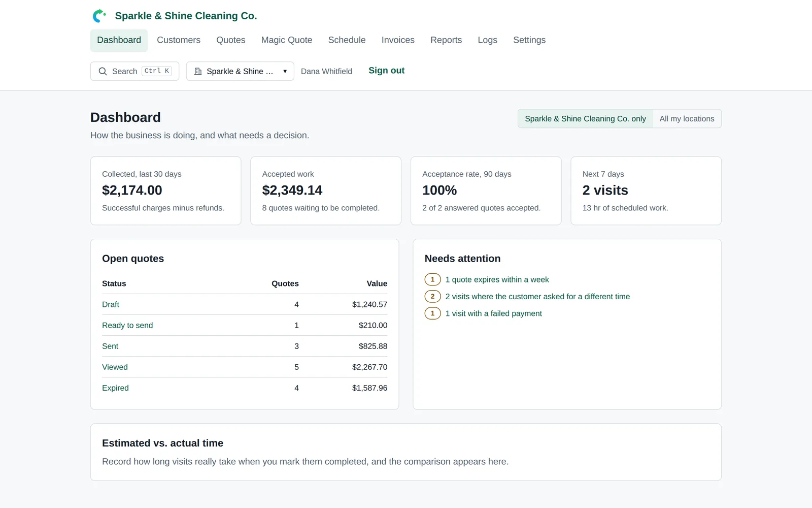Click the badge for visits needing different time

(432, 296)
